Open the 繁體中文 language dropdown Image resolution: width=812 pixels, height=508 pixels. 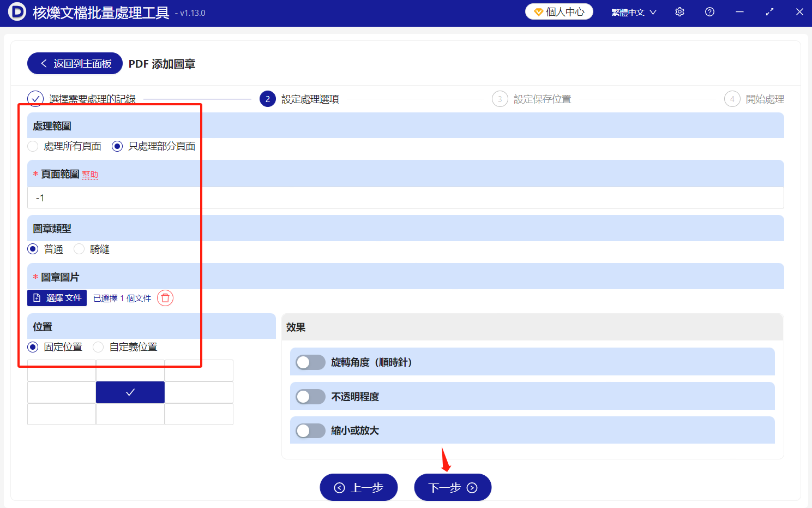(x=634, y=11)
